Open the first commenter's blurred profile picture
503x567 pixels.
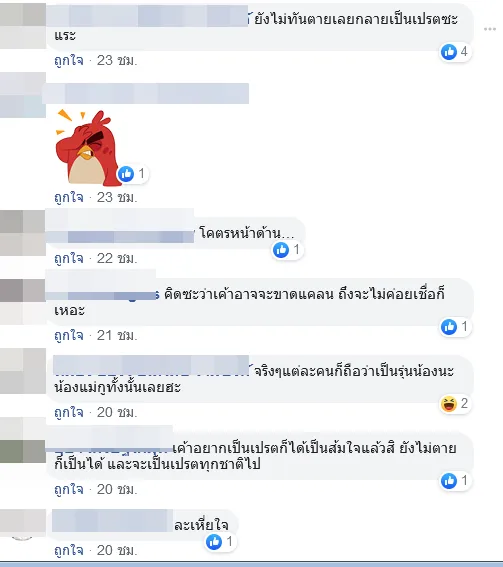(x=23, y=25)
